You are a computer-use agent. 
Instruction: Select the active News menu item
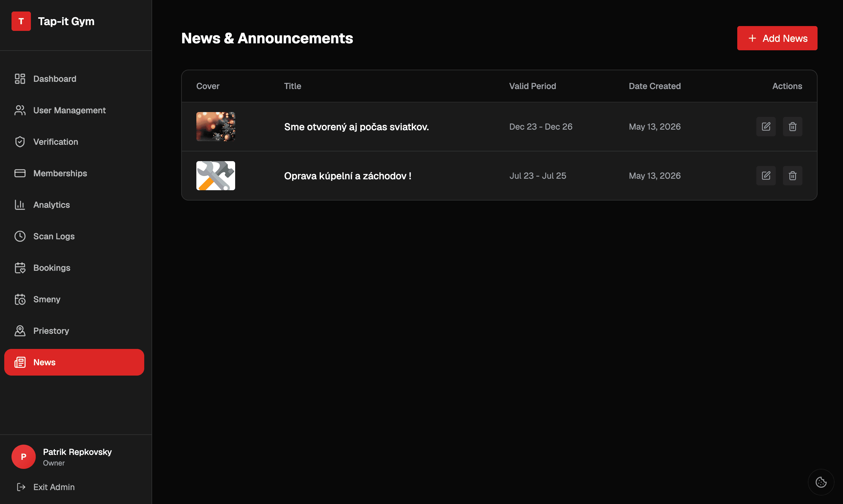[x=74, y=362]
